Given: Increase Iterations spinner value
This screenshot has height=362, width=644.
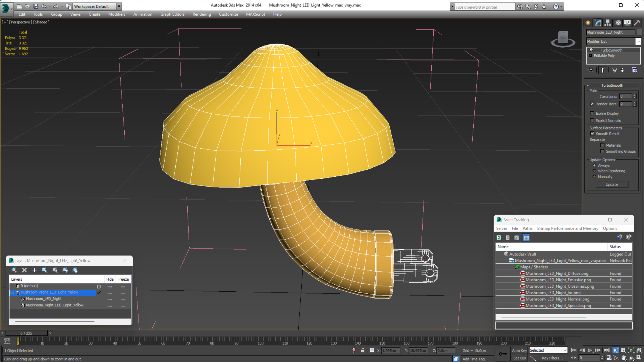Looking at the screenshot, I should 634,95.
